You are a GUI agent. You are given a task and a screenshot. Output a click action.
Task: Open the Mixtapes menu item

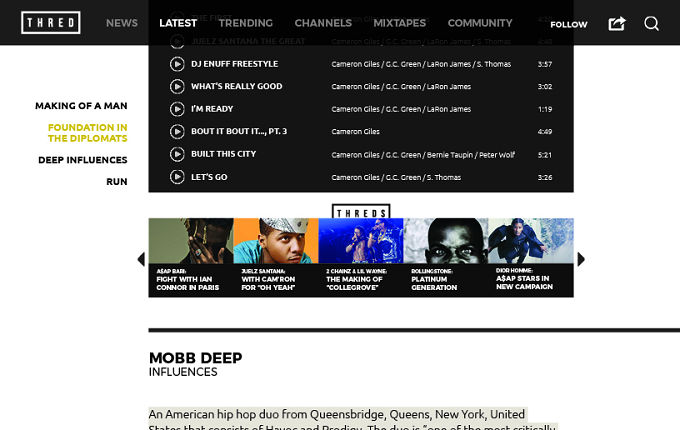point(400,23)
